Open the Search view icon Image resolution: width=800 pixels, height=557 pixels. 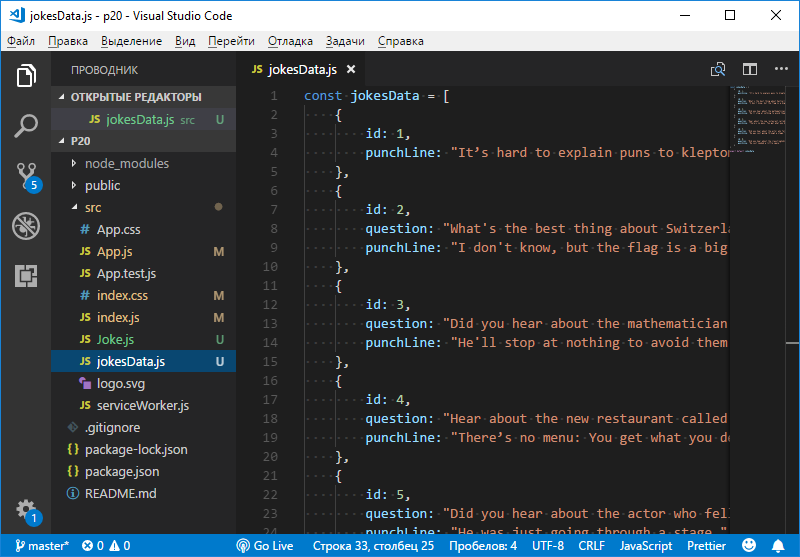click(26, 126)
